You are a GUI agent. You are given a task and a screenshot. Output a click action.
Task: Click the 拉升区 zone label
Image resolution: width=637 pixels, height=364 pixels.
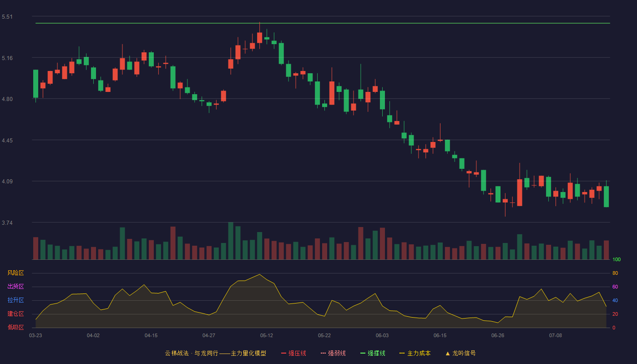click(x=15, y=300)
